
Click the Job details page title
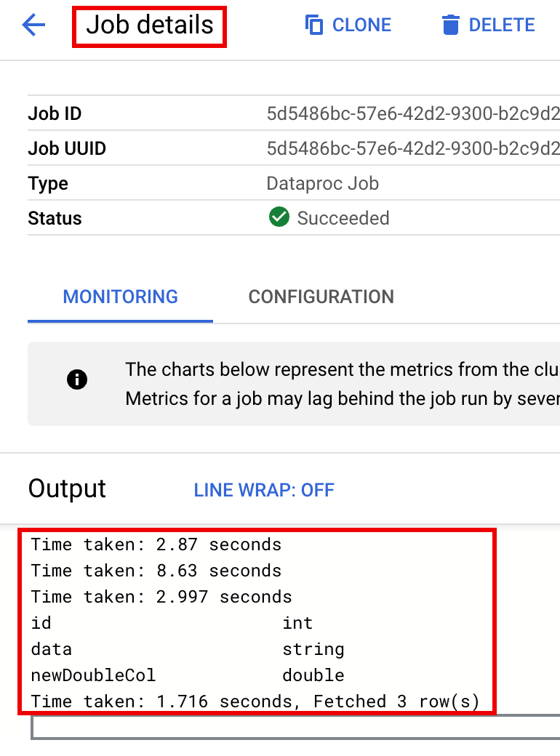[150, 25]
